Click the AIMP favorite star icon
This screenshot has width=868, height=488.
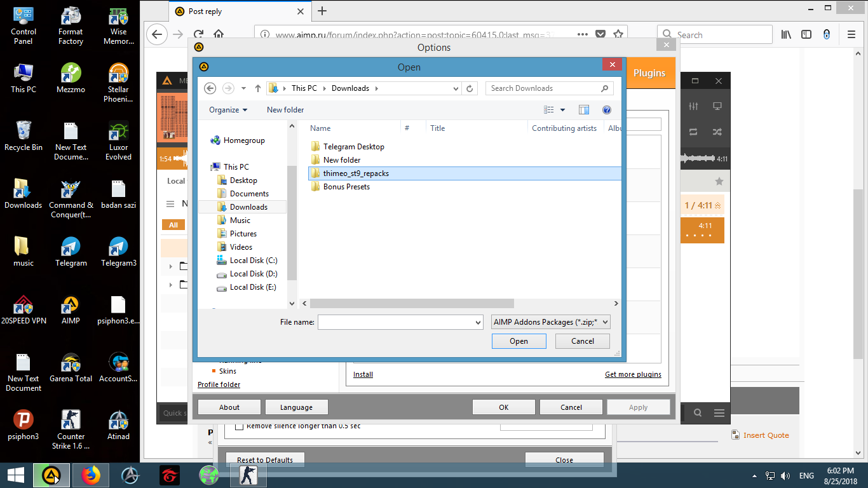pyautogui.click(x=719, y=181)
